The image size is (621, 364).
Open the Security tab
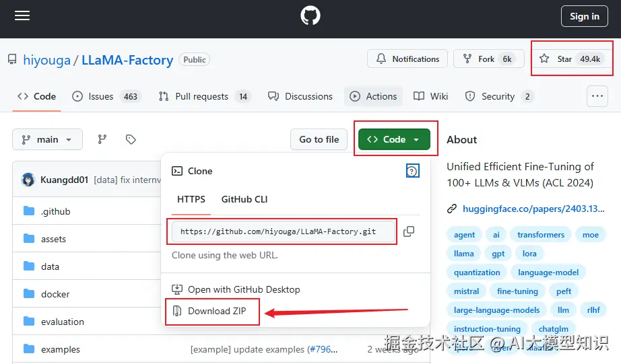point(500,96)
